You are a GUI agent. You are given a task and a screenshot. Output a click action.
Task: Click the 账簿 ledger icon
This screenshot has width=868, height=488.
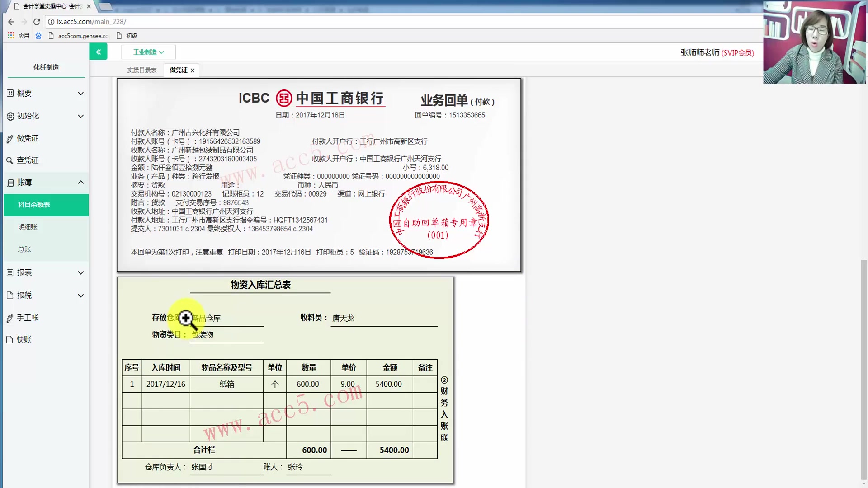10,182
